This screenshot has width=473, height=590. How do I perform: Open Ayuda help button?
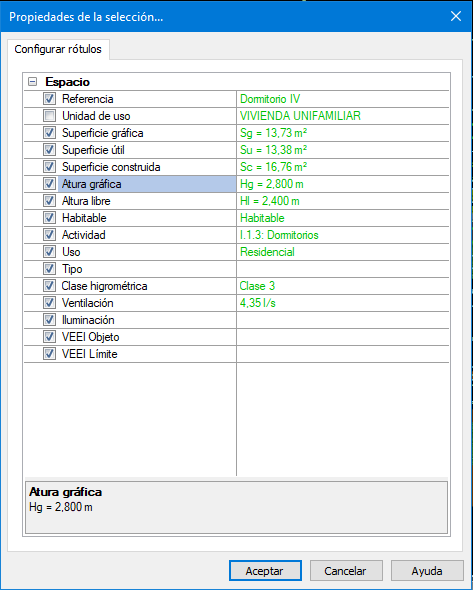[427, 571]
